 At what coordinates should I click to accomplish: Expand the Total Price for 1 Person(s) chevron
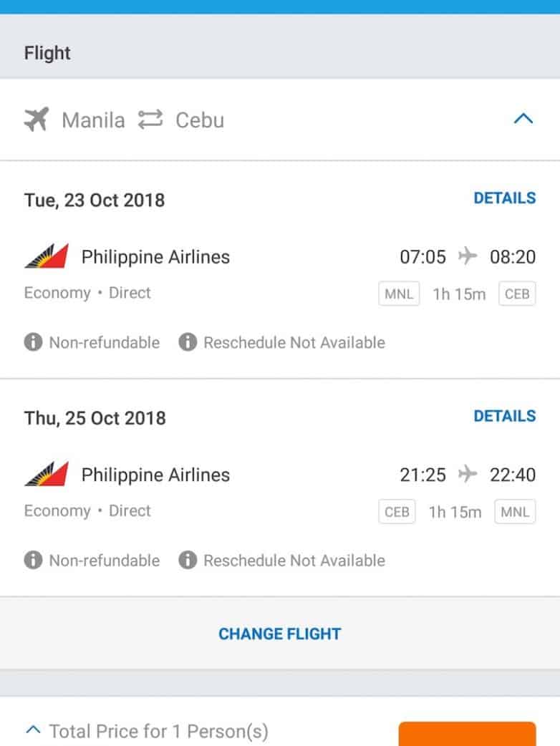pyautogui.click(x=33, y=730)
